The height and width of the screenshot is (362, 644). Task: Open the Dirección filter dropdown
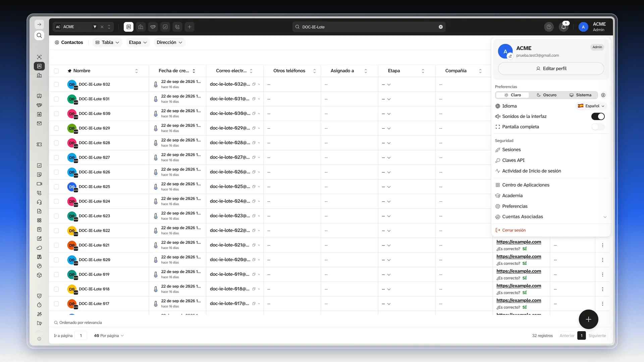pyautogui.click(x=169, y=43)
